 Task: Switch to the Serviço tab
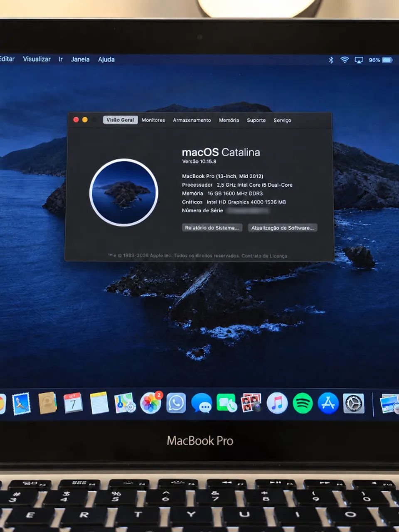click(x=282, y=120)
